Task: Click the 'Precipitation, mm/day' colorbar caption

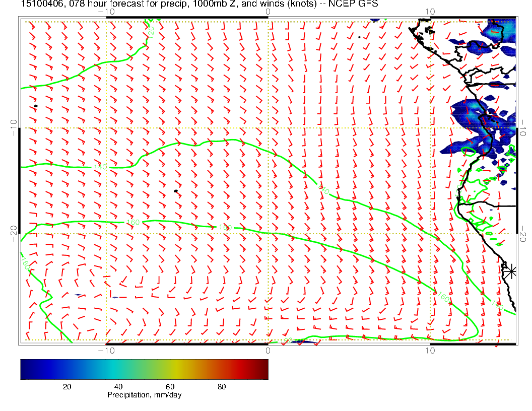Action: coord(144,395)
